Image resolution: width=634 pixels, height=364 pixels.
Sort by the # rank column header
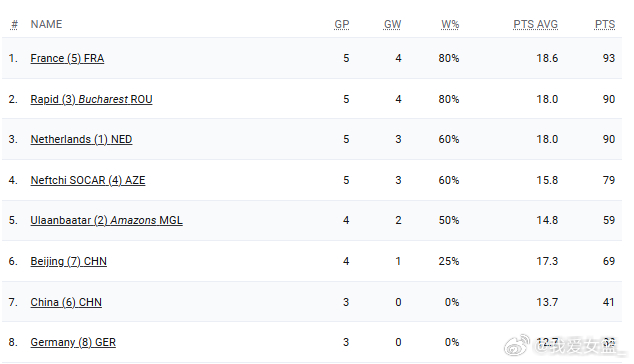click(14, 24)
